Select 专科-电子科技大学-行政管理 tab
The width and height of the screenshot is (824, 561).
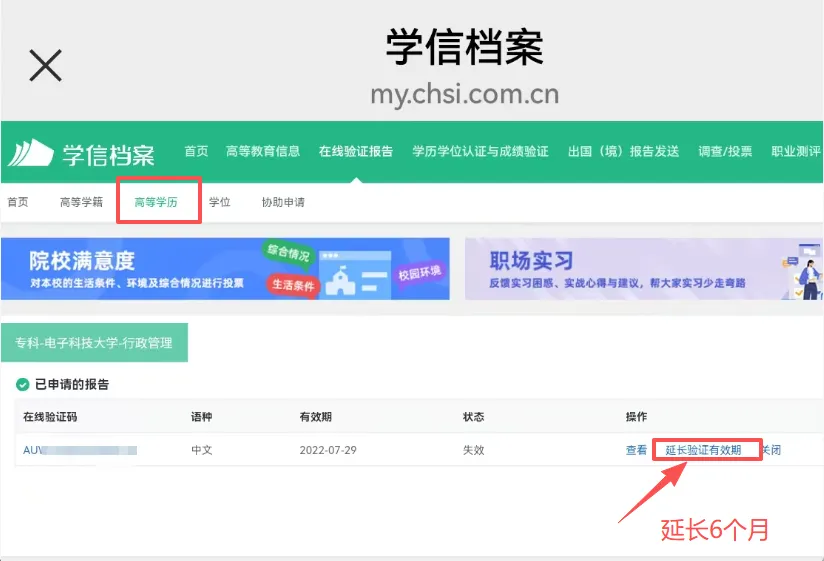coord(94,342)
